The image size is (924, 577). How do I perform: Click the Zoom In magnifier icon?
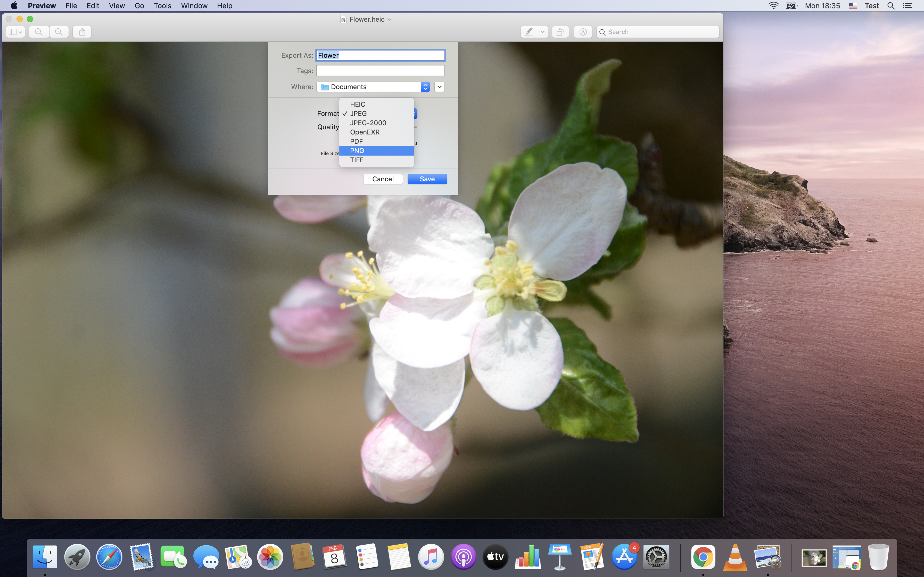[x=59, y=32]
